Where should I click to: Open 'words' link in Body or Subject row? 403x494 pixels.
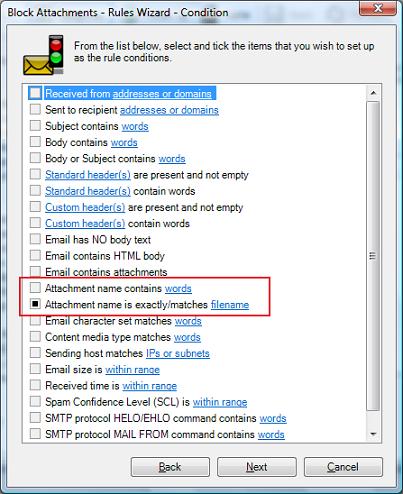[172, 159]
